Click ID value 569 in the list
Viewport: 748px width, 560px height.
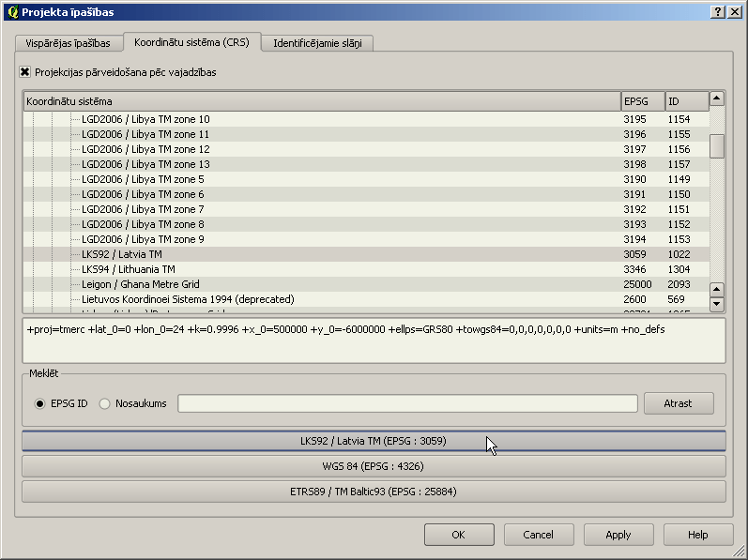click(676, 299)
